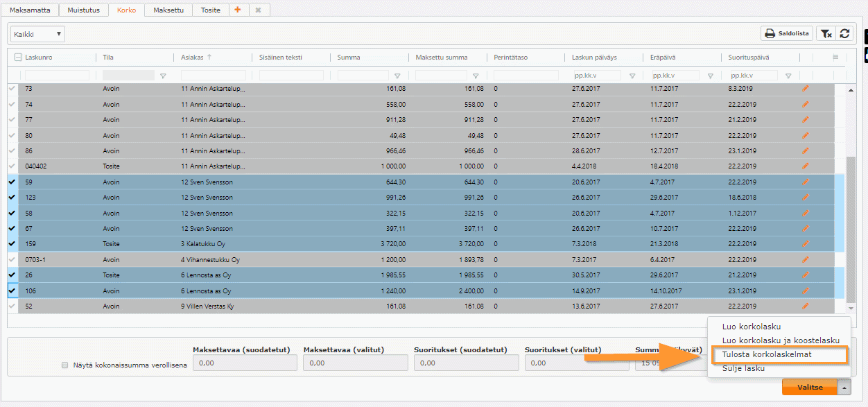Focus the Asiakas filter input
Viewport: 868px width, 407px height.
(x=213, y=76)
